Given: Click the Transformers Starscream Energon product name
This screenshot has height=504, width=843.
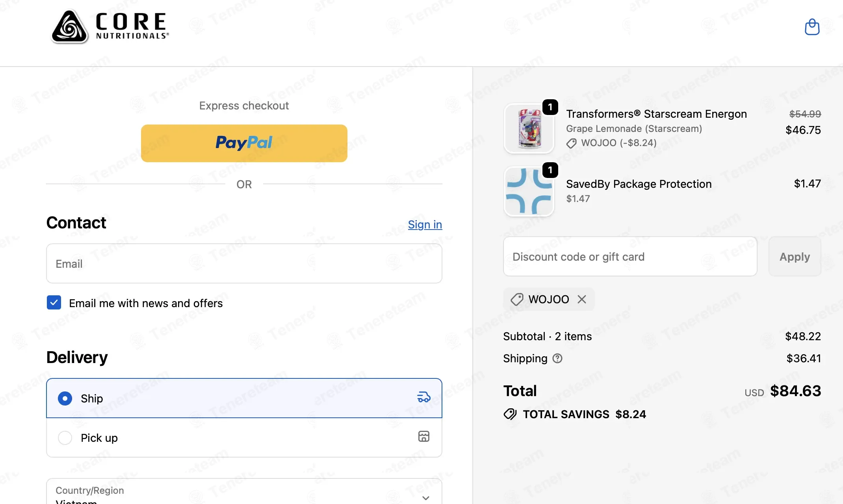Looking at the screenshot, I should pos(656,114).
